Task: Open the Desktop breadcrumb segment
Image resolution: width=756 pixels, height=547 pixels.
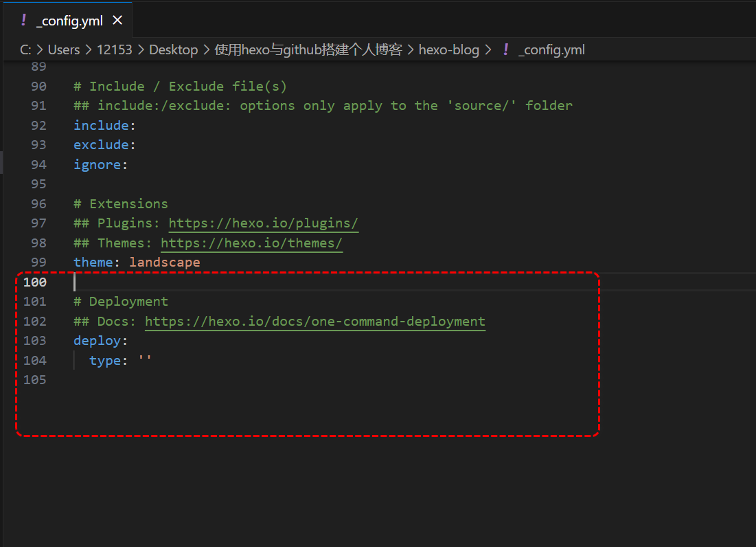Action: click(173, 49)
